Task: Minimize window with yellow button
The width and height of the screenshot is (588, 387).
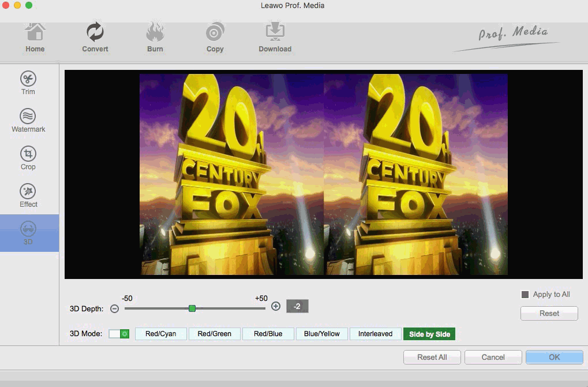Action: [17, 5]
